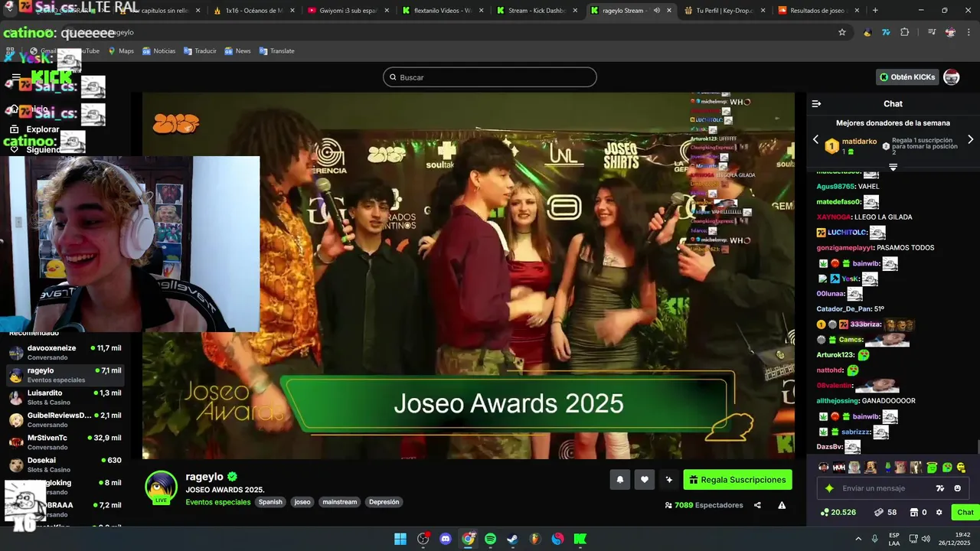Click the green sparkle icon in chat input
This screenshot has width=980, height=551.
[x=829, y=488]
